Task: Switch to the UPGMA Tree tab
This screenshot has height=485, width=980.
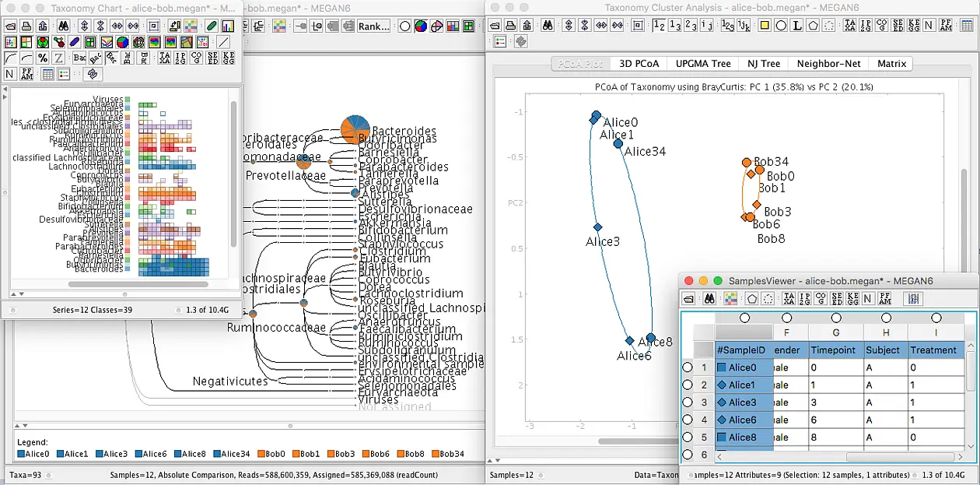Action: (x=703, y=64)
